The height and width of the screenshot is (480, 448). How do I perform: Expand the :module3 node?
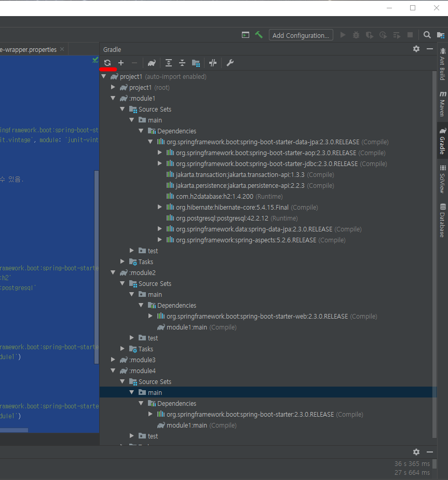tap(113, 360)
